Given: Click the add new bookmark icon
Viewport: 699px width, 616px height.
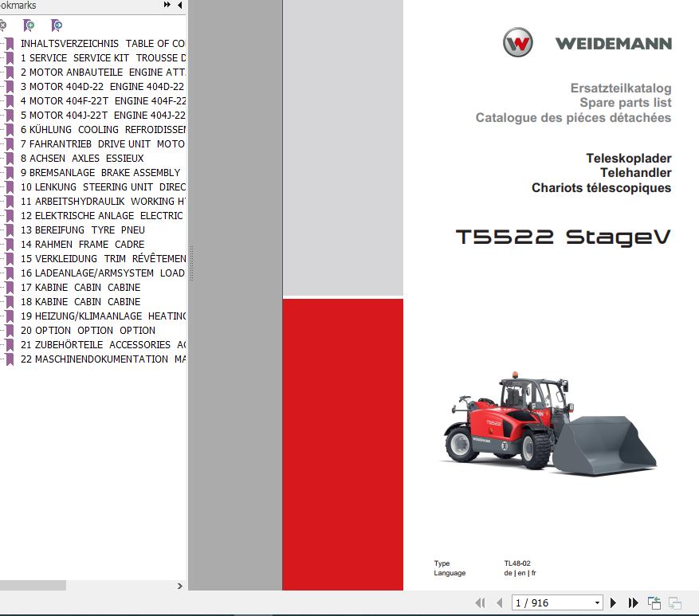Looking at the screenshot, I should click(29, 26).
